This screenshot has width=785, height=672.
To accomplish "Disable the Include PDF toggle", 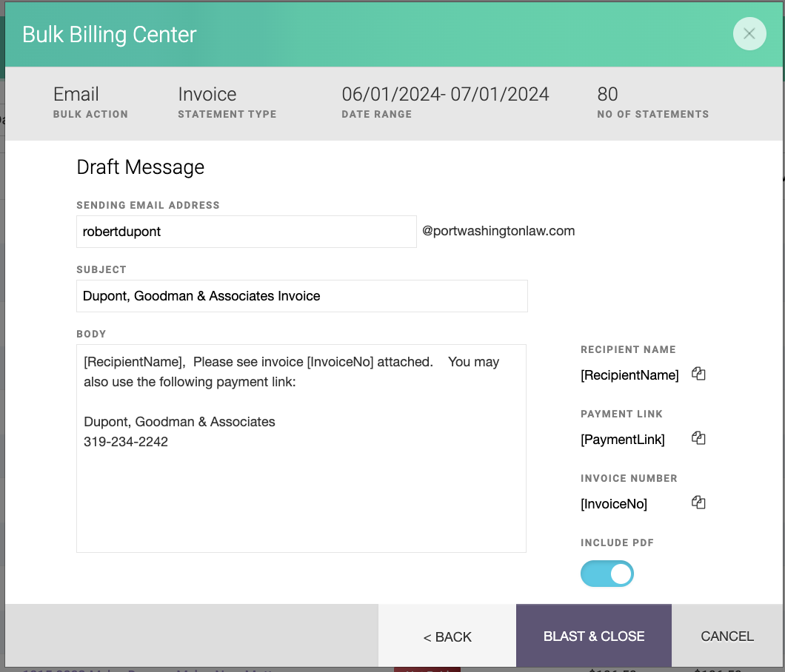I will 607,574.
